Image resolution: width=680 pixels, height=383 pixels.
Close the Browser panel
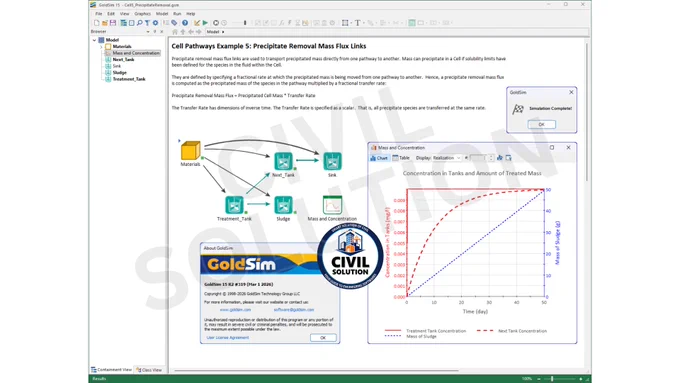coord(162,32)
